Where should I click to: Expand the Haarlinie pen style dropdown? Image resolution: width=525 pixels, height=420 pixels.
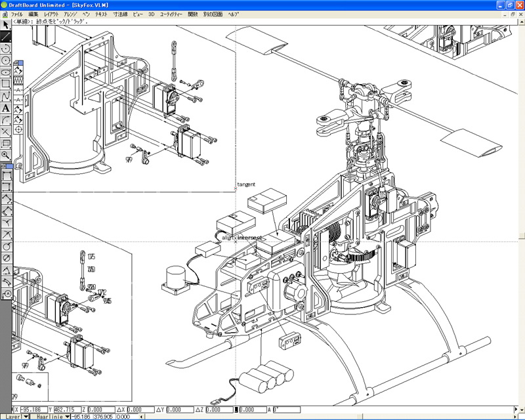point(68,417)
